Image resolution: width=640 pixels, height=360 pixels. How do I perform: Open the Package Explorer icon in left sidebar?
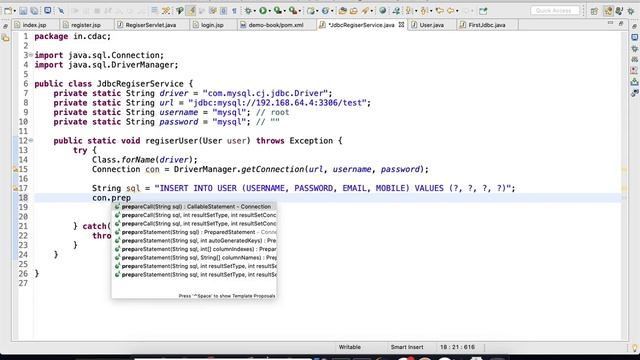(x=5, y=38)
